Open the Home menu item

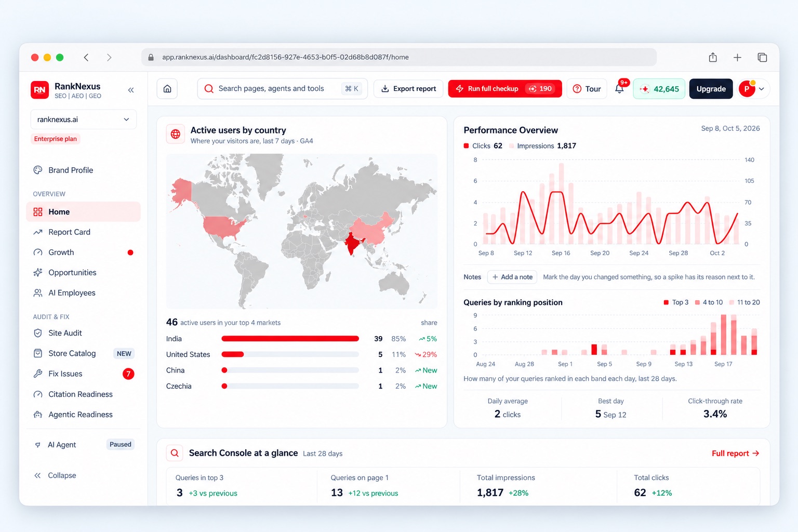point(83,212)
